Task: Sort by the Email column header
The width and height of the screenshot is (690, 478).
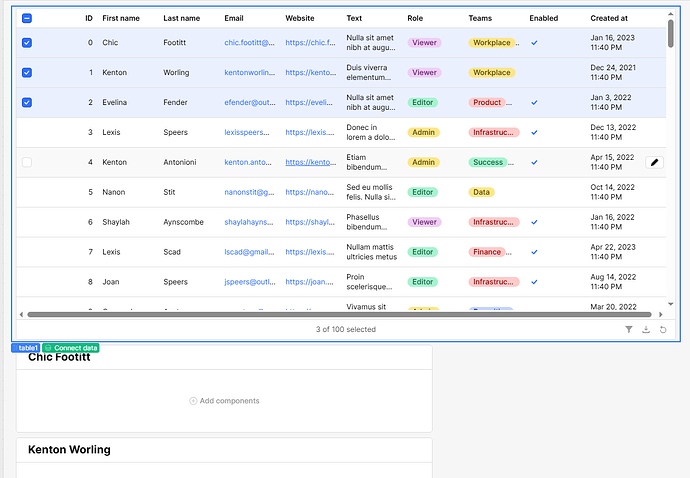Action: [234, 18]
